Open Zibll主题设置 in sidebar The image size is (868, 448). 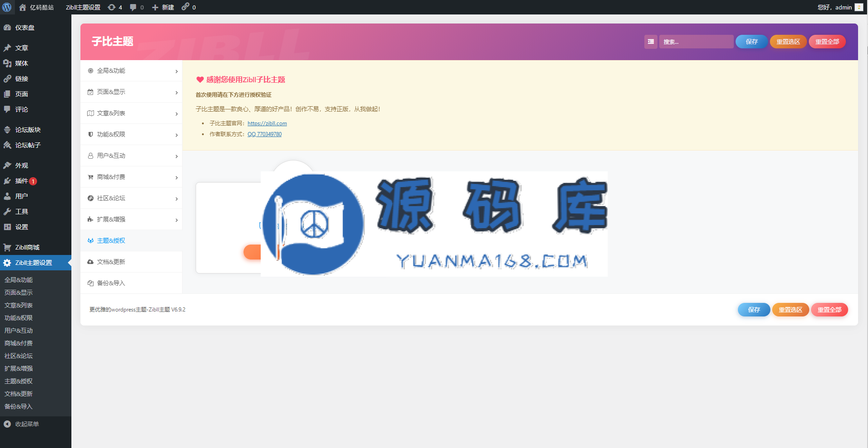coord(36,263)
